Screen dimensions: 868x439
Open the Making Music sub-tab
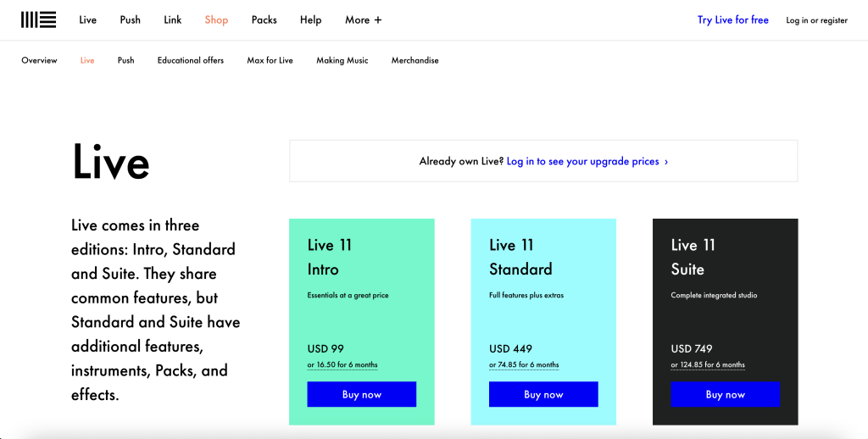coord(342,60)
